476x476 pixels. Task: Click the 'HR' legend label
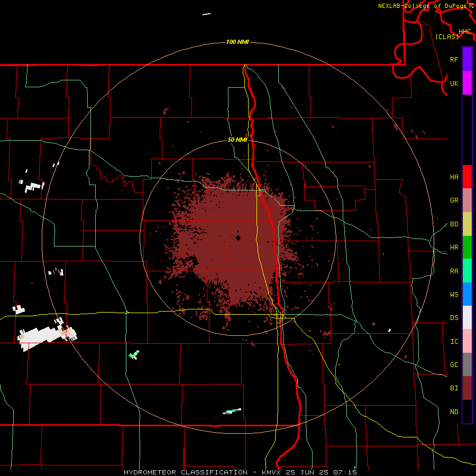(x=454, y=248)
